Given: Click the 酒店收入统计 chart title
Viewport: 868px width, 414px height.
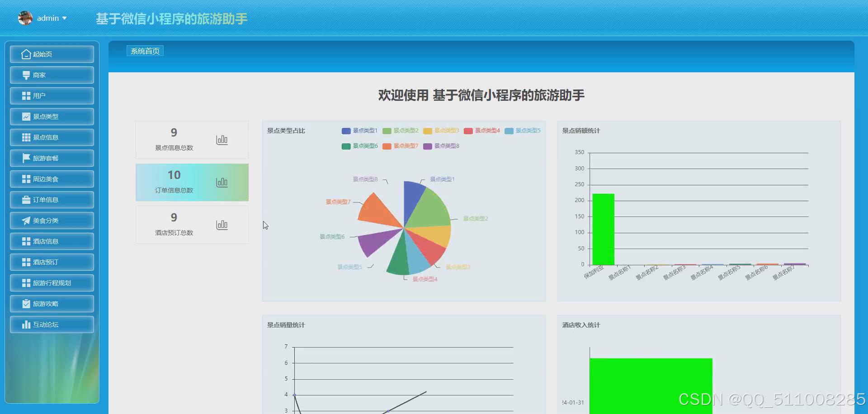Looking at the screenshot, I should (581, 325).
